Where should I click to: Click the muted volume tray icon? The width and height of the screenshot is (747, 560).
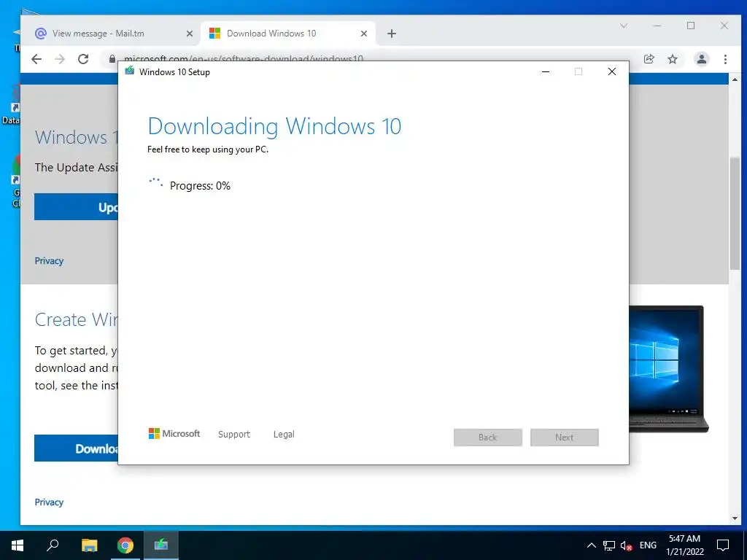pyautogui.click(x=626, y=545)
